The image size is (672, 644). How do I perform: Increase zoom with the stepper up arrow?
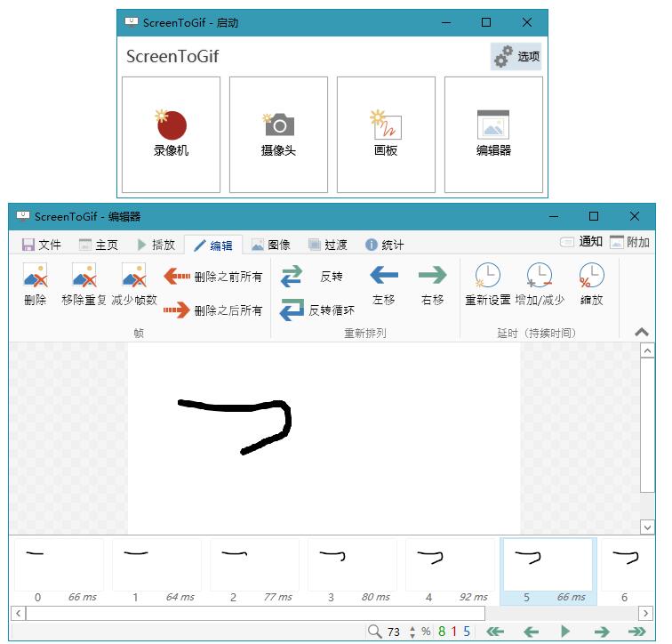click(x=412, y=628)
